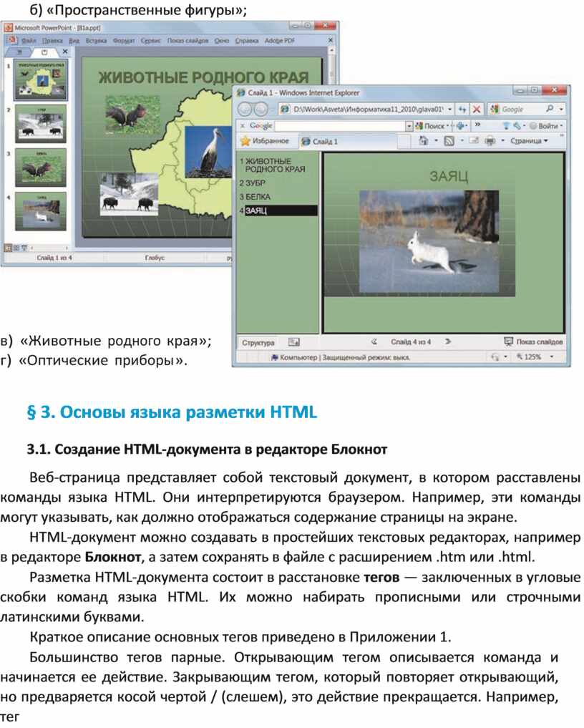Click the bison photo on the PowerPoint slide
Screen dimensions: 584x728
click(129, 194)
